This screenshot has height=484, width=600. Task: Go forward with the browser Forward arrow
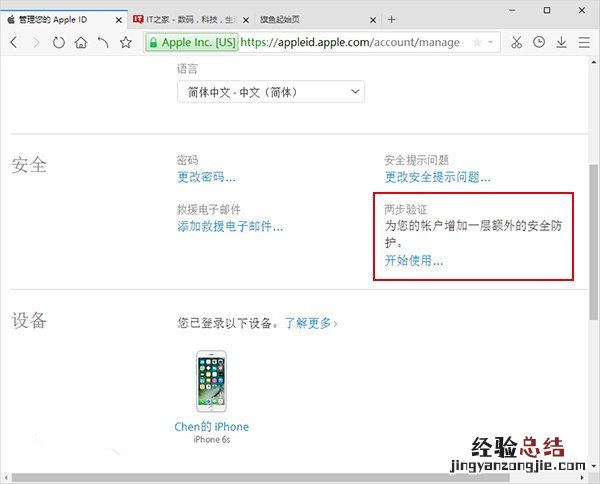[36, 42]
